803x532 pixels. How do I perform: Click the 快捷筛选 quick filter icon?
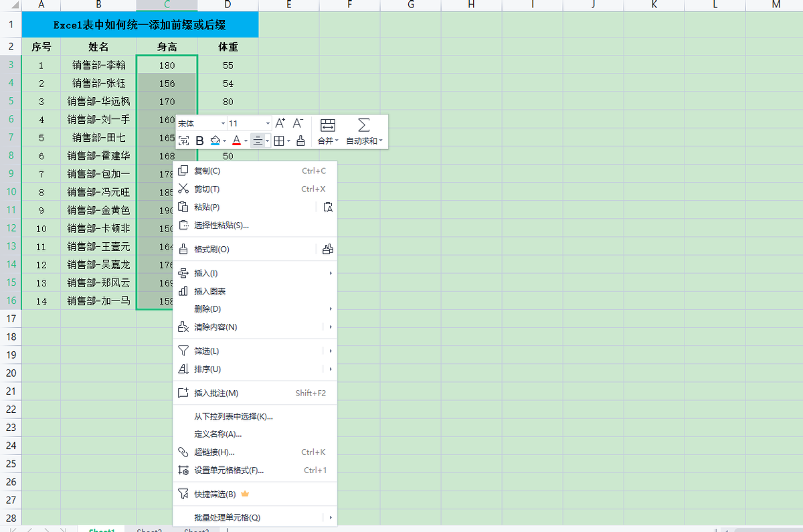[x=183, y=494]
